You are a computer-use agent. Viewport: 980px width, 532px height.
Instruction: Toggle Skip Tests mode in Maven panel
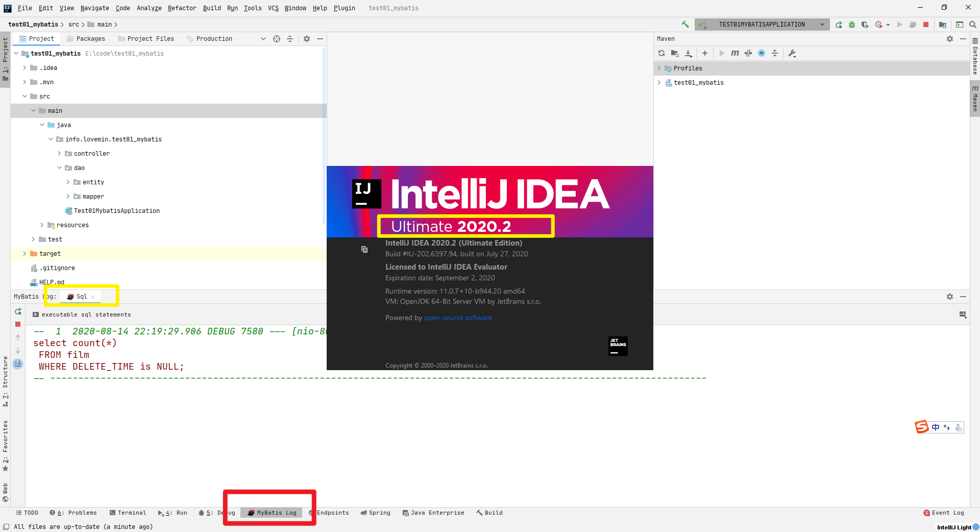tap(748, 53)
